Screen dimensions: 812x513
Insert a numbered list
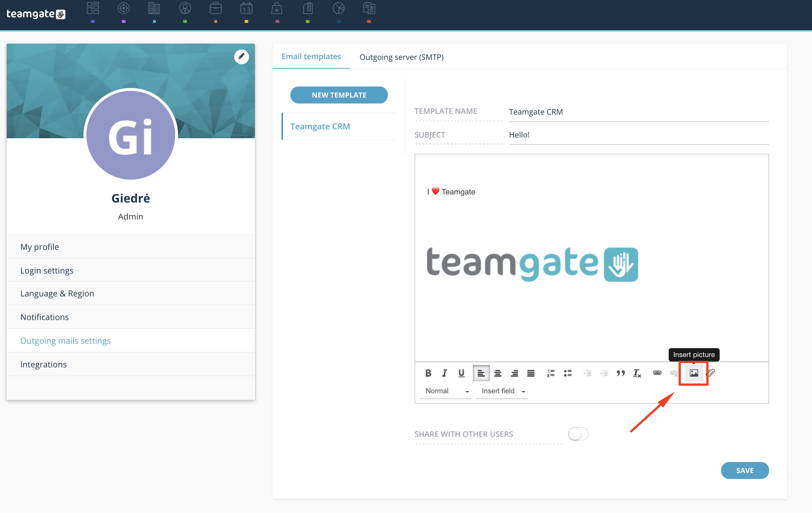(551, 373)
